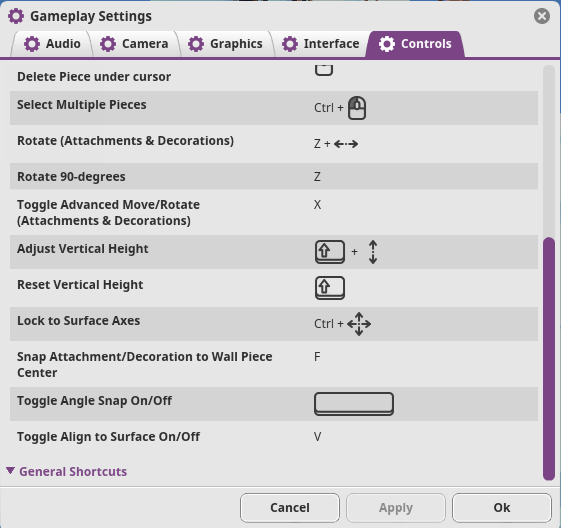Viewport: 561px width, 528px height.
Task: Click the Shift key icon for Adjust Vertical Height
Action: (330, 252)
